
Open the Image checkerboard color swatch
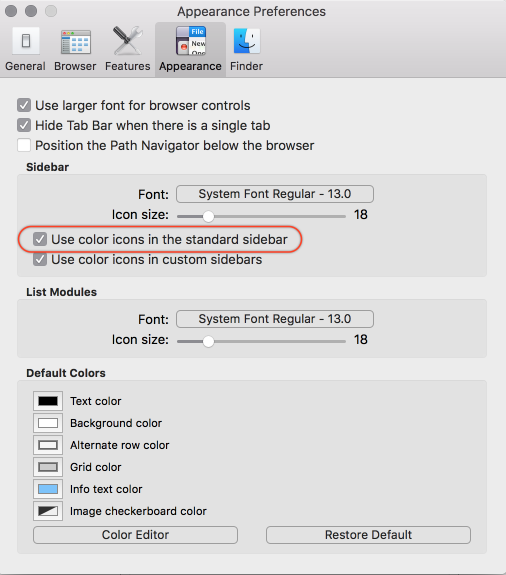coord(48,511)
